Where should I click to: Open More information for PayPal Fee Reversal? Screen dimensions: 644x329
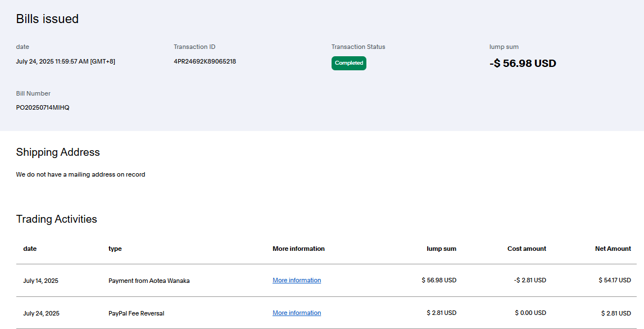297,313
